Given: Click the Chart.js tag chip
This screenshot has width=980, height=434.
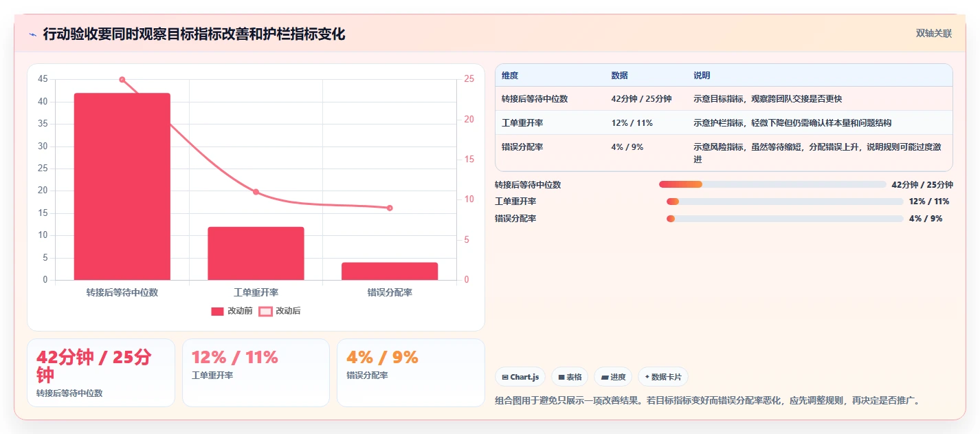Looking at the screenshot, I should tap(520, 377).
